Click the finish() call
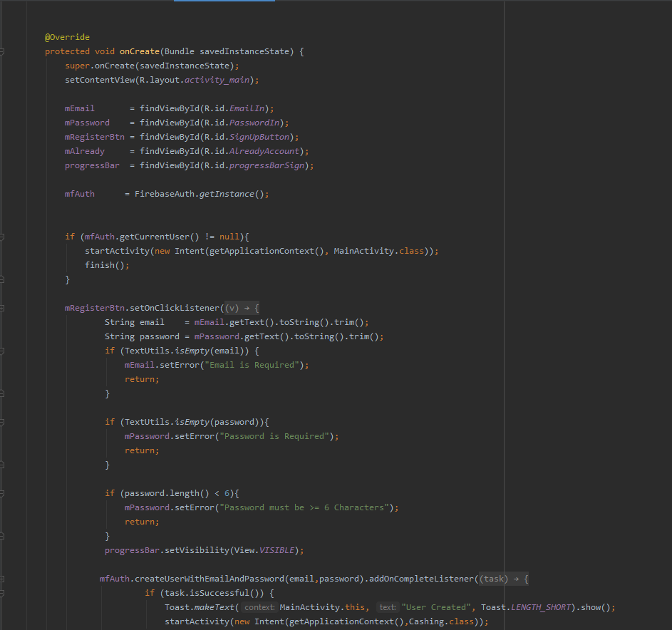Screen dimensions: 672x630 (x=105, y=265)
